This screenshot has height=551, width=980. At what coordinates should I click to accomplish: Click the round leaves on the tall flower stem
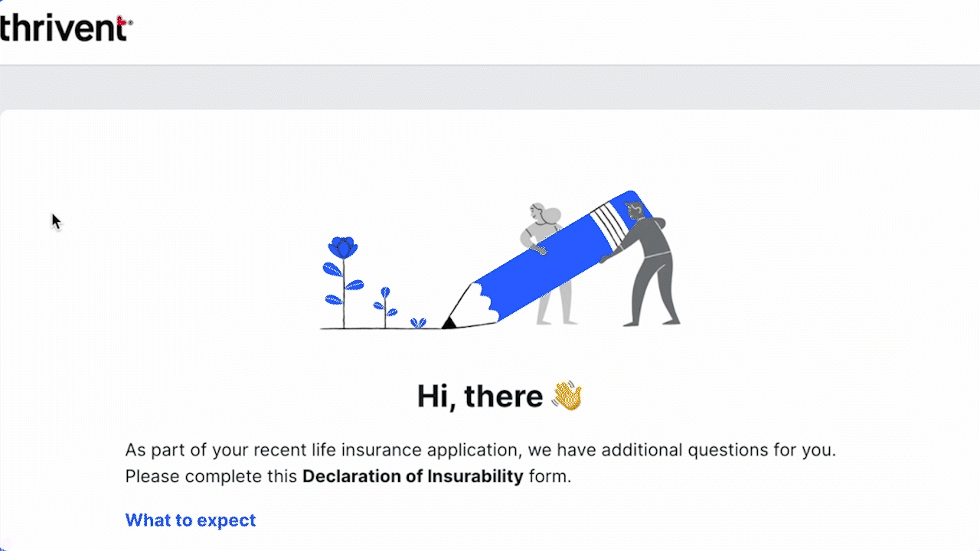333,269
